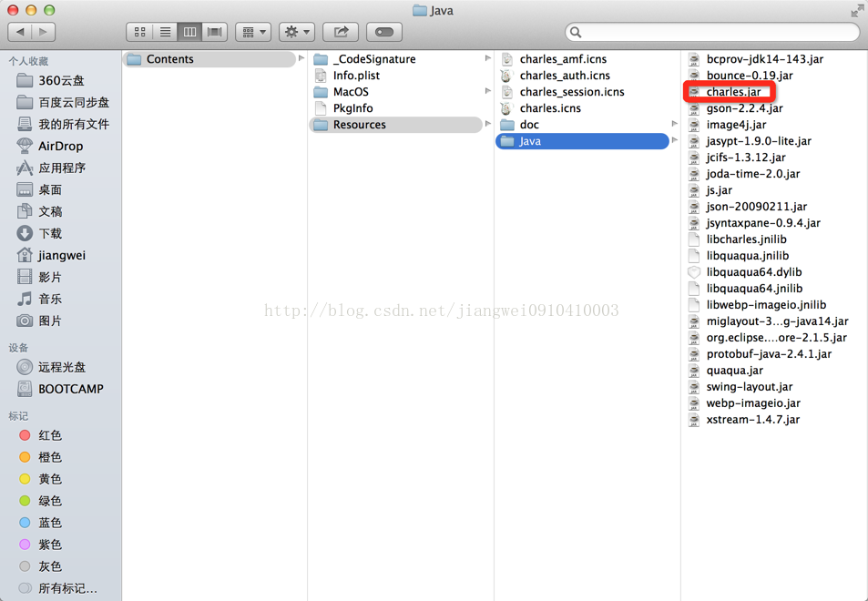The width and height of the screenshot is (868, 601).
Task: Filter by the 橙色 tag
Action: pyautogui.click(x=40, y=458)
